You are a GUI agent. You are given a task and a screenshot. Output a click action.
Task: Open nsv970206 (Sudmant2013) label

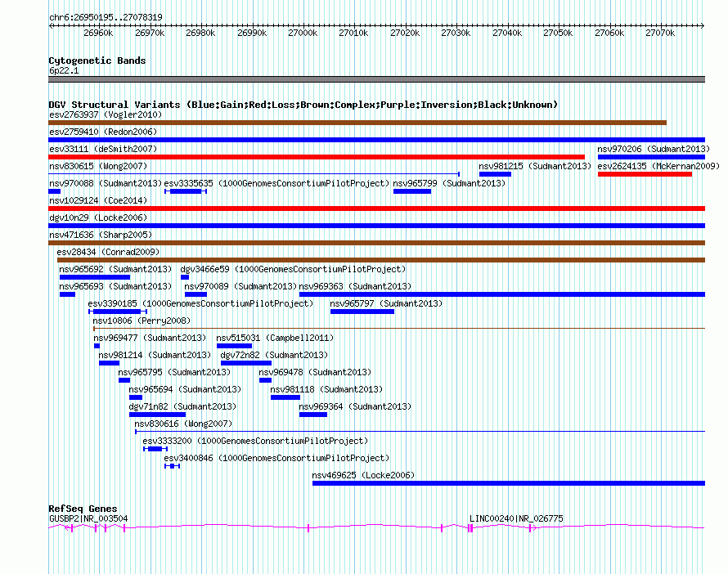tap(654, 149)
